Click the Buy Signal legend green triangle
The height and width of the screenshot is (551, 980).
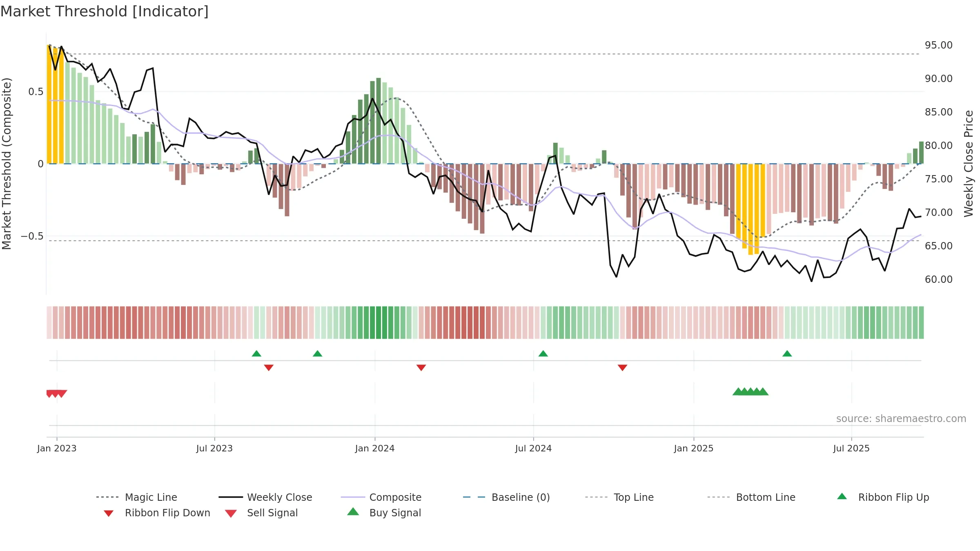coord(353,511)
